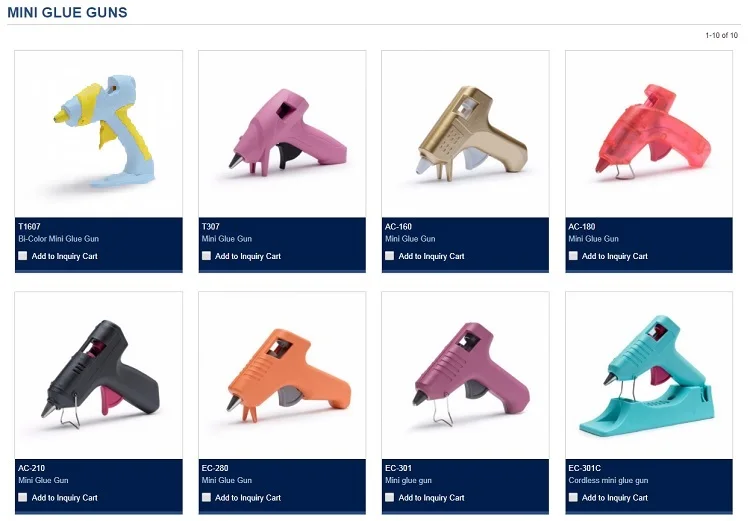View the purple EC-301 glue gun photo
Image resolution: width=750 pixels, height=521 pixels.
point(465,376)
